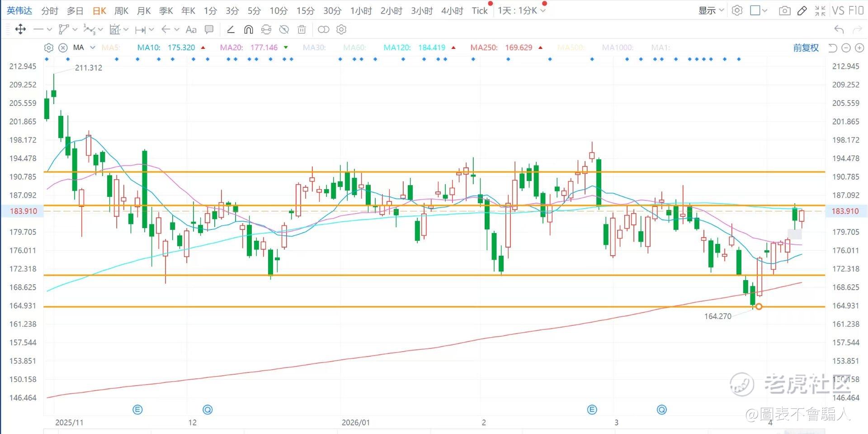Select the Tick timeframe tab
Screen dimensions: 868x434
pyautogui.click(x=480, y=10)
